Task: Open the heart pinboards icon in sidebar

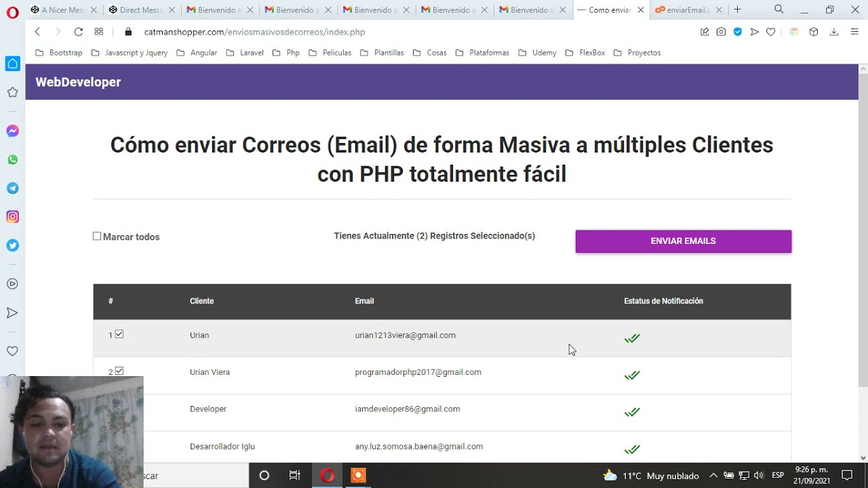Action: [12, 351]
